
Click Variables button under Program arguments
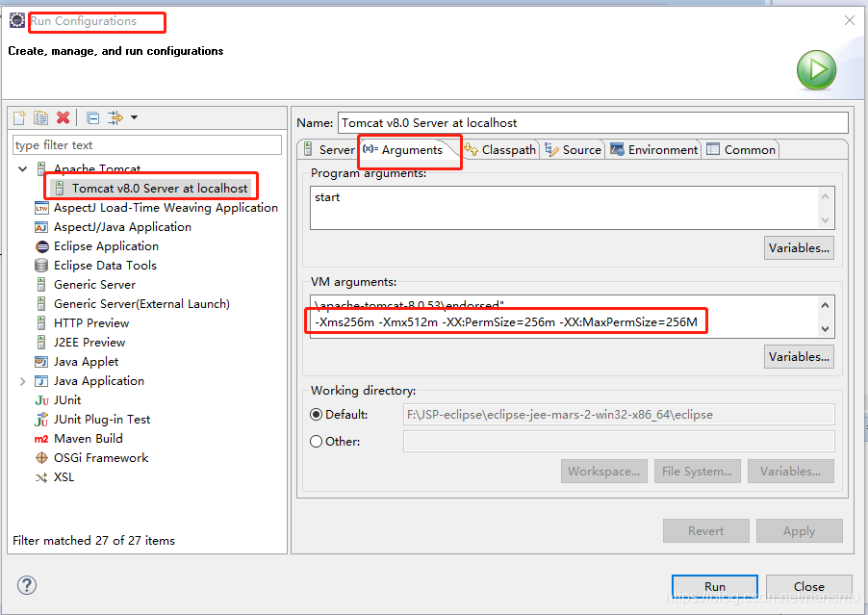(x=799, y=248)
